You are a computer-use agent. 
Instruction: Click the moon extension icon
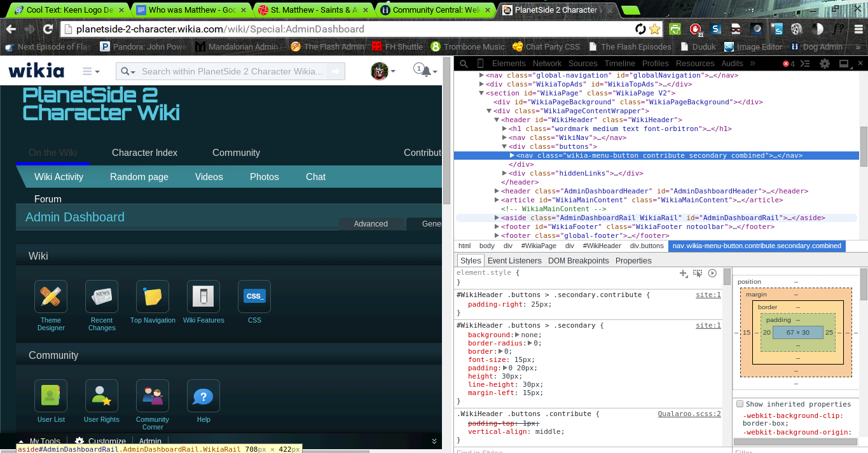[756, 29]
